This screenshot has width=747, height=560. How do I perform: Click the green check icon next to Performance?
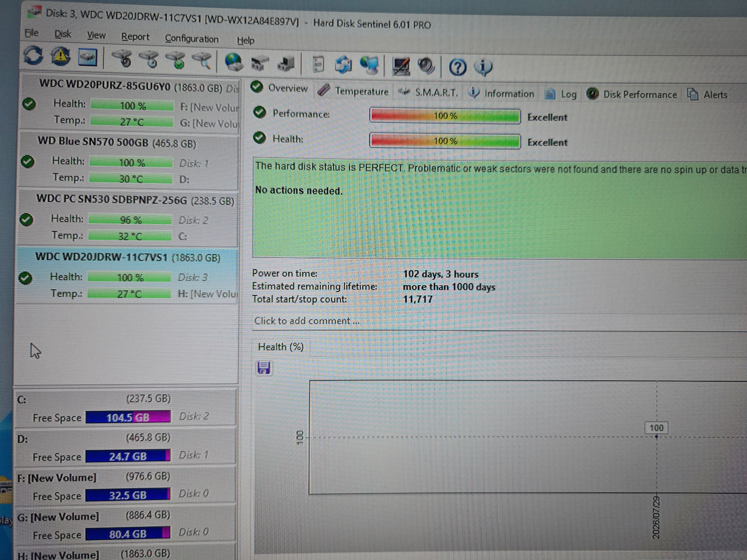(259, 112)
